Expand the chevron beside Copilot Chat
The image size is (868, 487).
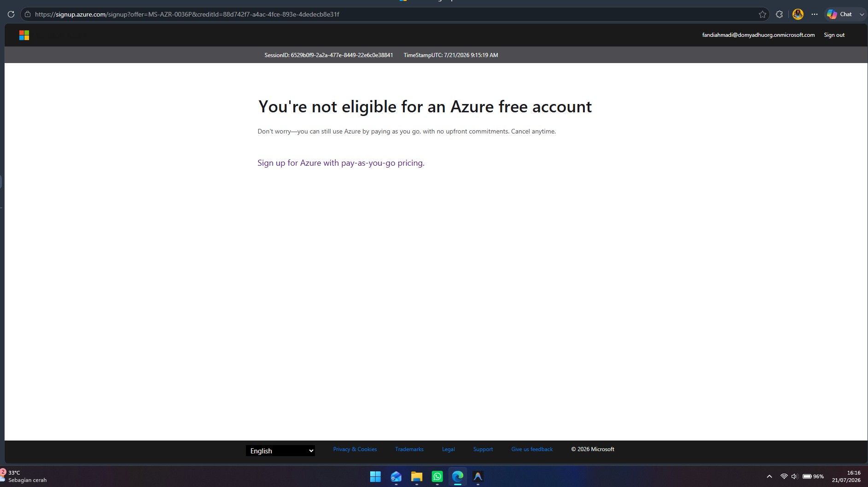862,14
